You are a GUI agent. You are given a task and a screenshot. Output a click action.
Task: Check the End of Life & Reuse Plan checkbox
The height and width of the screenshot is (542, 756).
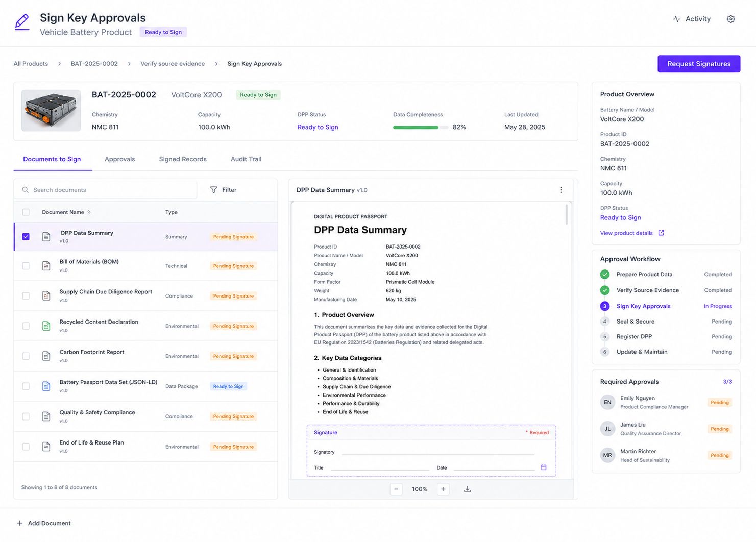point(26,447)
